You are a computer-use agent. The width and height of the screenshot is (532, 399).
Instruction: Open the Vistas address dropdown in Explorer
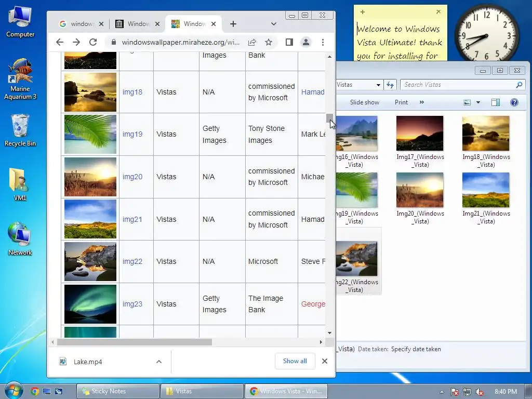(x=378, y=85)
